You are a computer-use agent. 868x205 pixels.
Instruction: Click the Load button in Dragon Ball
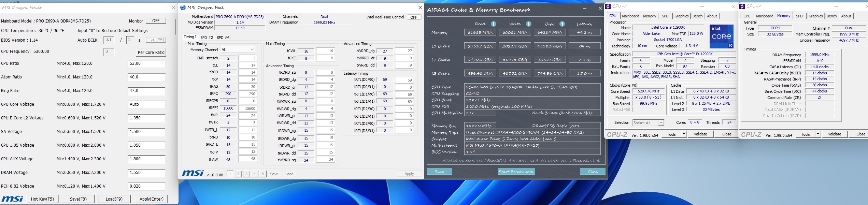coord(289,174)
